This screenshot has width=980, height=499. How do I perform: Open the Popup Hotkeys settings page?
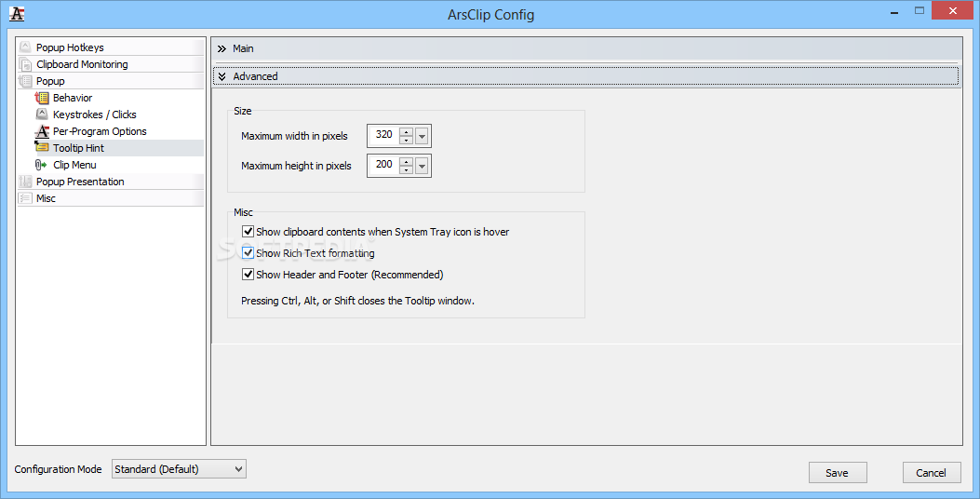coord(111,47)
